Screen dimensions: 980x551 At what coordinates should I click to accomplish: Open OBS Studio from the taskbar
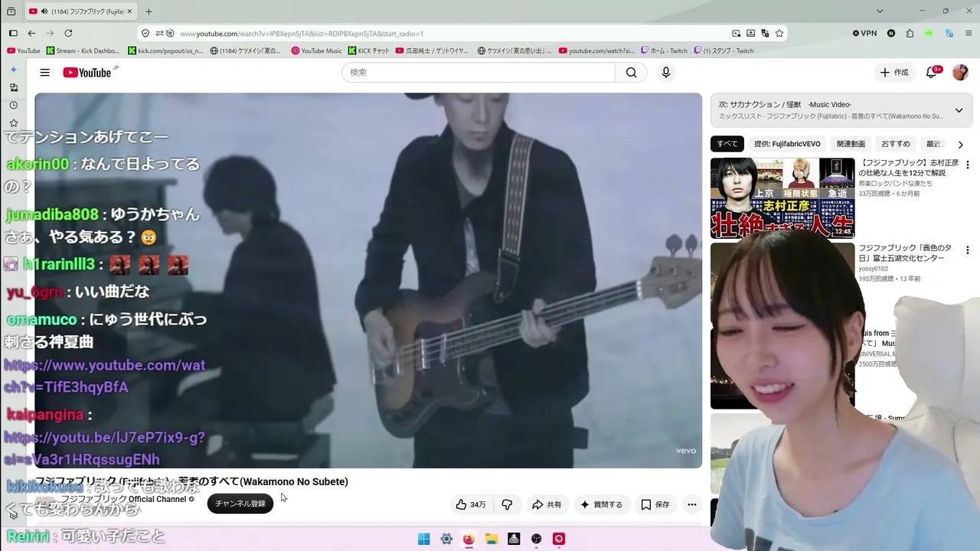(x=537, y=539)
